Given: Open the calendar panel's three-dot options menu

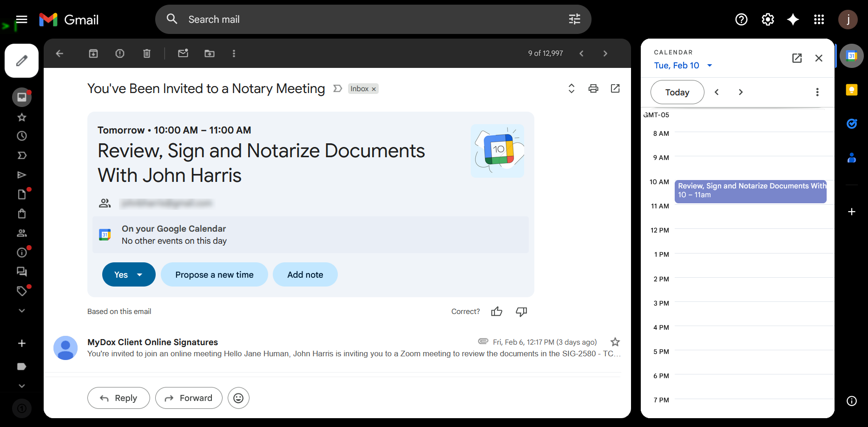Looking at the screenshot, I should pos(817,92).
